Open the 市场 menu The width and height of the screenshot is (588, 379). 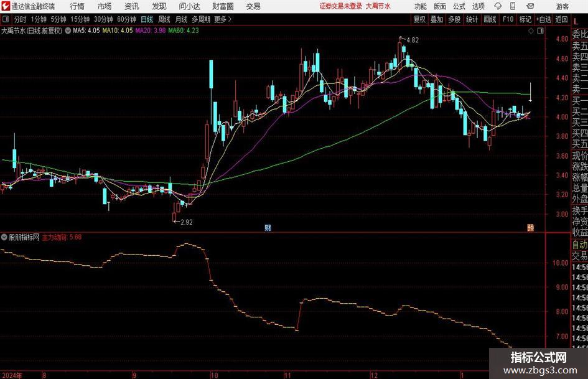click(x=105, y=6)
